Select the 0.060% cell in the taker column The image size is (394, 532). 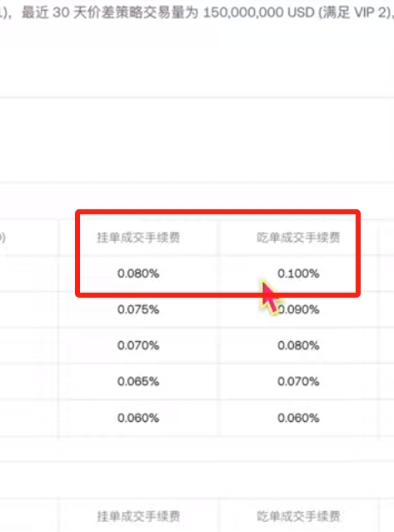coord(298,418)
